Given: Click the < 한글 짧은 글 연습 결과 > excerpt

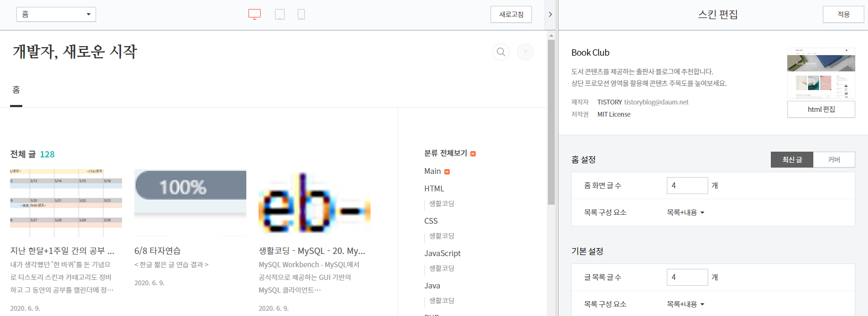Looking at the screenshot, I should click(x=171, y=265).
